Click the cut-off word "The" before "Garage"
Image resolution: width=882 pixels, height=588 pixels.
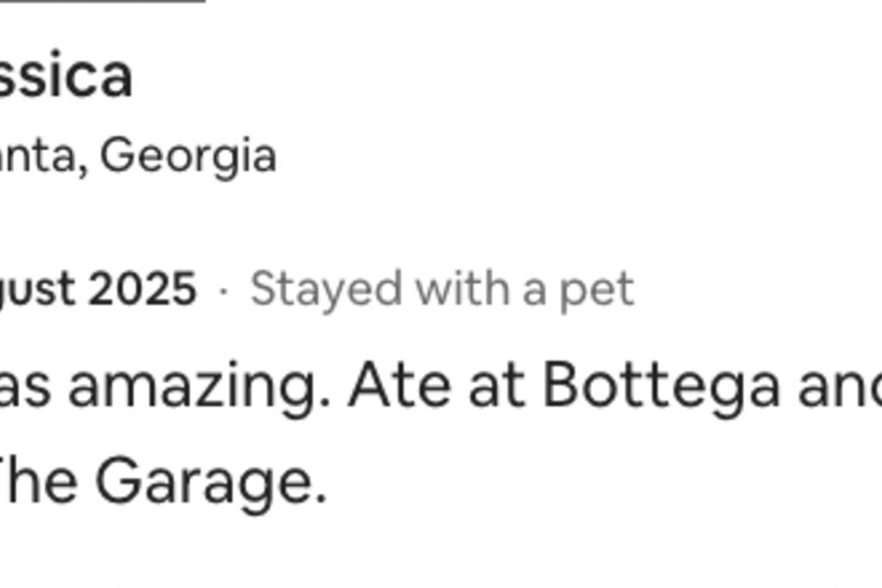pos(38,482)
